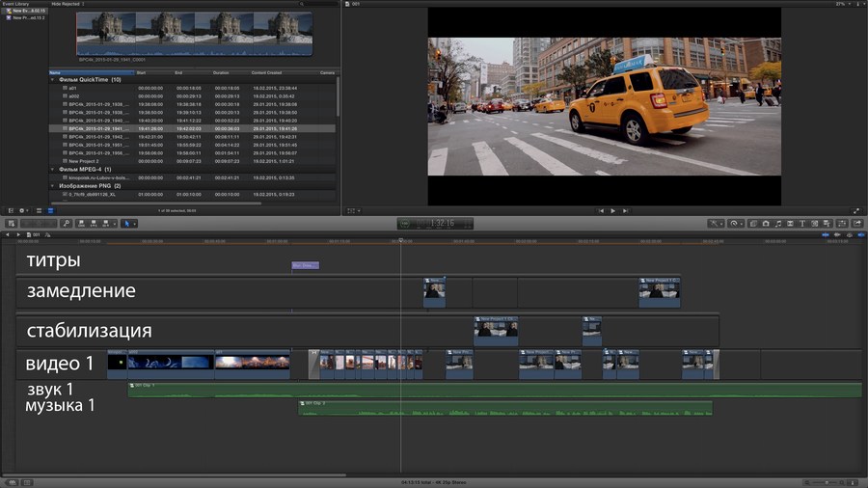
Task: Jump to next edit in viewer
Action: [x=625, y=211]
